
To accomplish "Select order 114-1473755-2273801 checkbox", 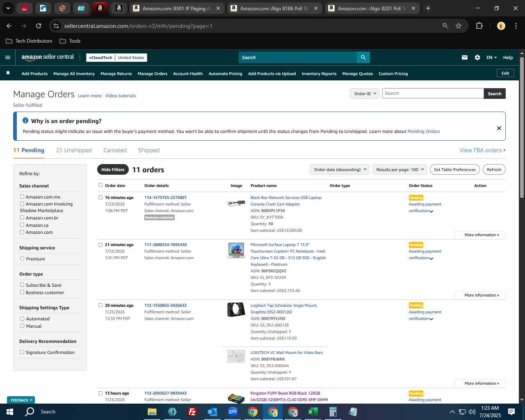I will point(100,197).
